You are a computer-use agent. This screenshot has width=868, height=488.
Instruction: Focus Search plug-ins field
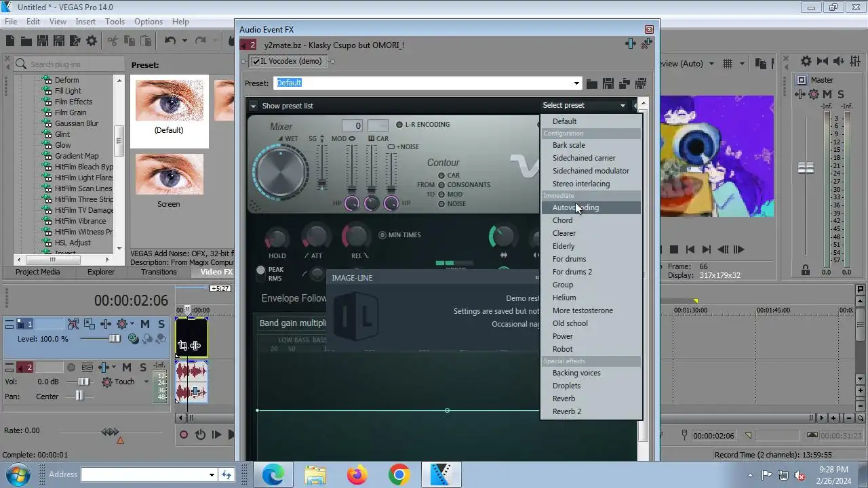tap(70, 64)
